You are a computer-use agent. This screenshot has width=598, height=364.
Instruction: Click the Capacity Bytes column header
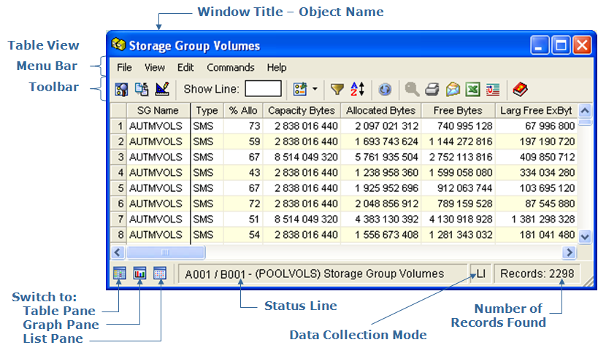(302, 110)
